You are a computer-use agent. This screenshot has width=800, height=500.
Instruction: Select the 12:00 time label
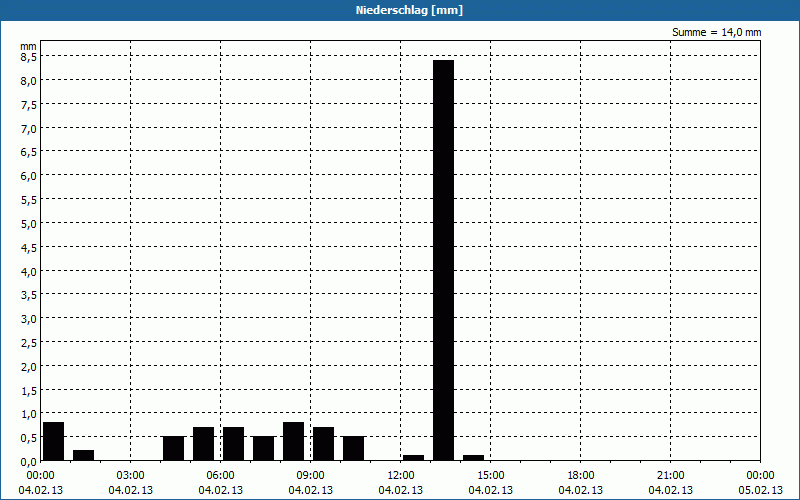(x=401, y=476)
